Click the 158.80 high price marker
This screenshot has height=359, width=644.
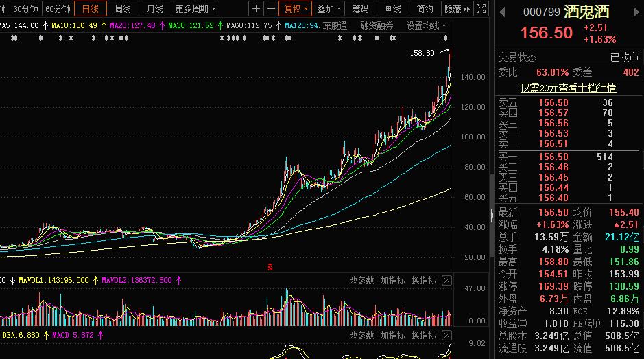click(x=422, y=53)
